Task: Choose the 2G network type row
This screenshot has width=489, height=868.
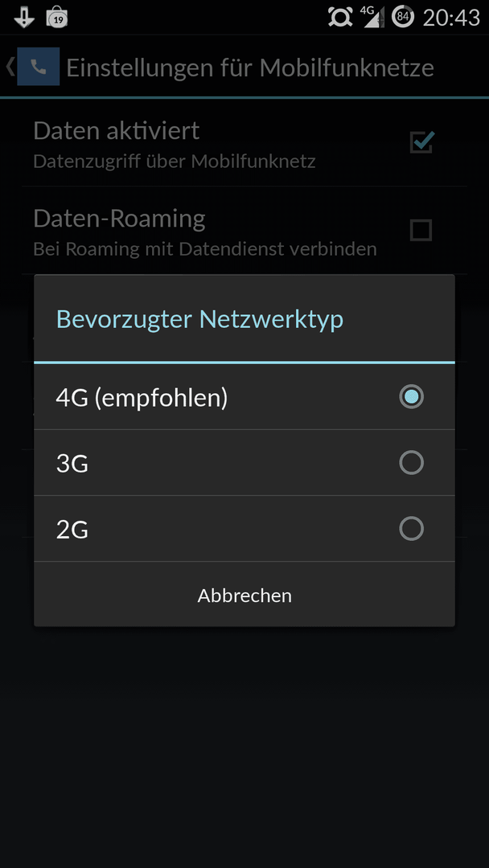Action: pyautogui.click(x=244, y=529)
